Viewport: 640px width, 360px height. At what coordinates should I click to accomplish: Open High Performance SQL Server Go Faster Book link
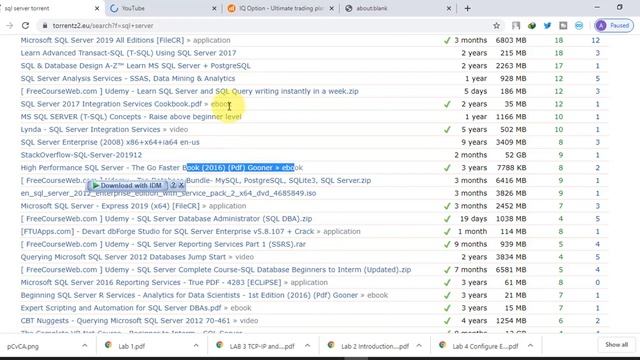pyautogui.click(x=147, y=167)
